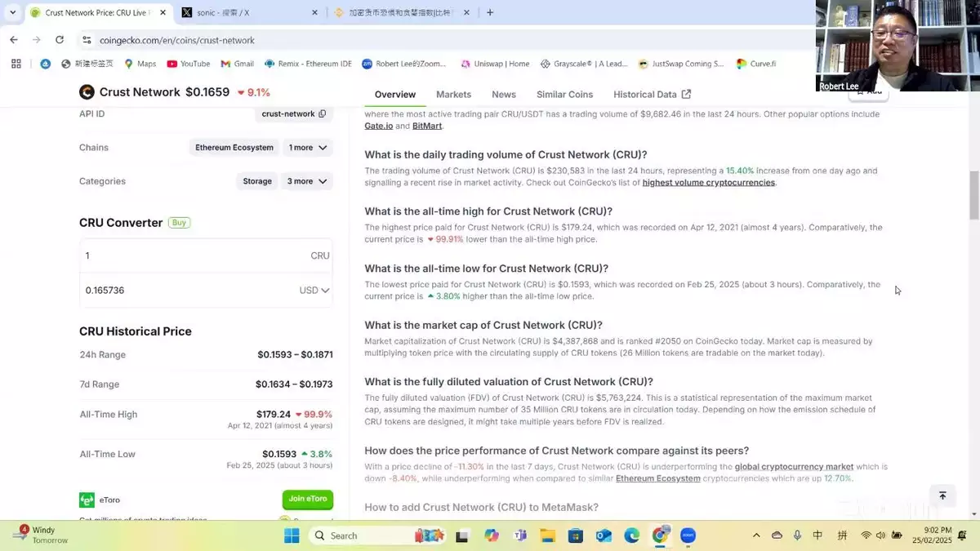
Task: Show hidden system tray icons
Action: (756, 535)
